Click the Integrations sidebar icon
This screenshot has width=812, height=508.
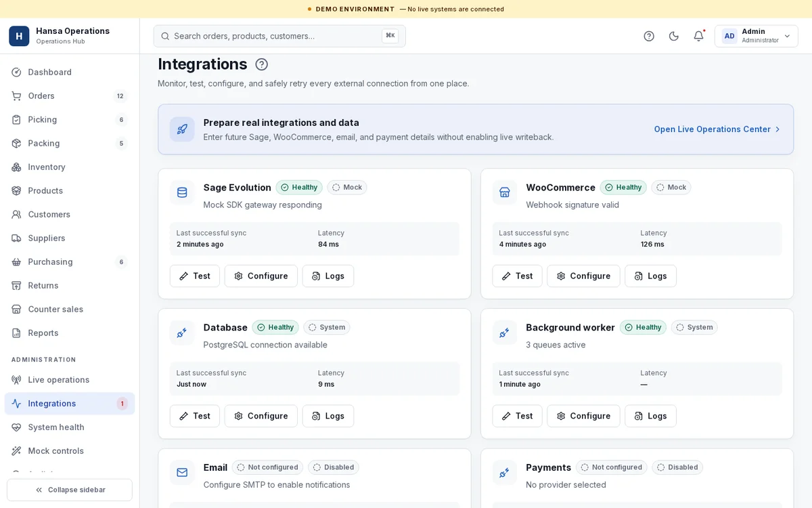pos(16,404)
